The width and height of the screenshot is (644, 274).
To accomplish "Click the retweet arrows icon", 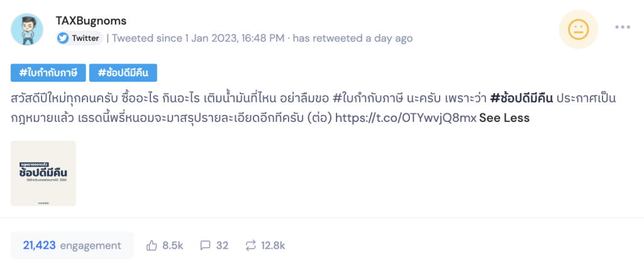I will 250,245.
